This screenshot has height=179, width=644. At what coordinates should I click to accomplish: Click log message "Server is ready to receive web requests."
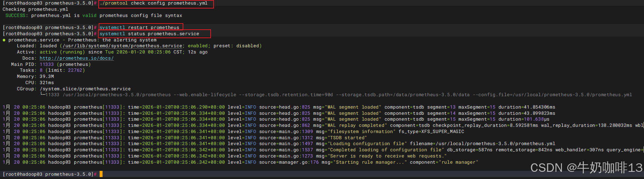click(x=387, y=156)
